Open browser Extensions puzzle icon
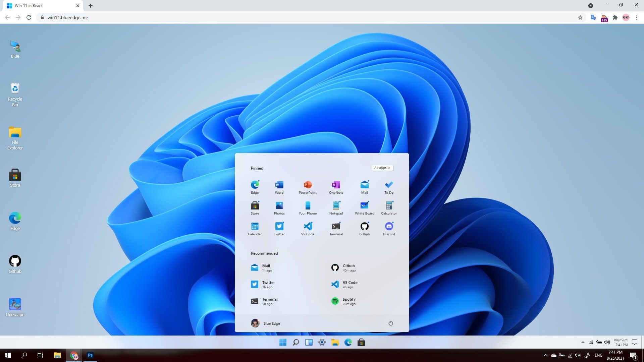 (x=615, y=17)
